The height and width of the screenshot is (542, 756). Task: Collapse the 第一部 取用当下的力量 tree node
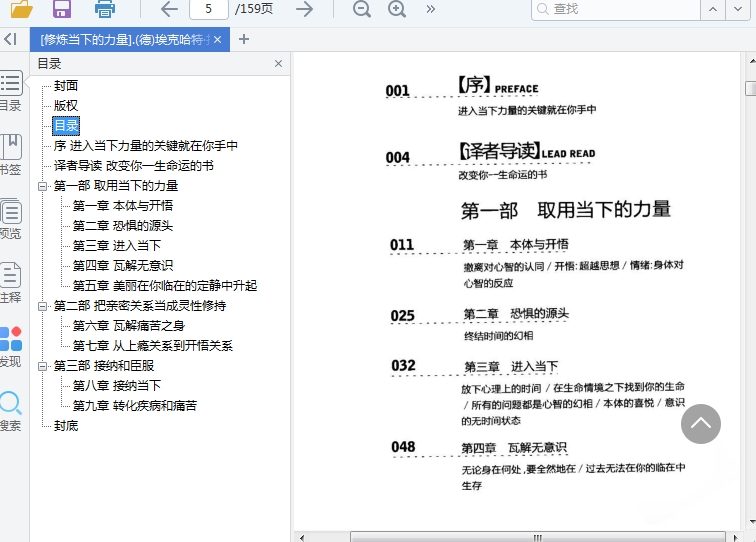(x=43, y=186)
